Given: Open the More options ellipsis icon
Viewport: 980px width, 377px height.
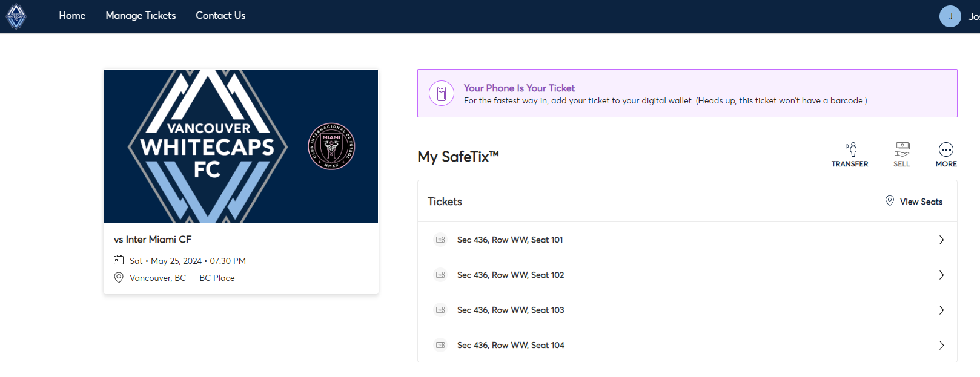Looking at the screenshot, I should (x=946, y=149).
